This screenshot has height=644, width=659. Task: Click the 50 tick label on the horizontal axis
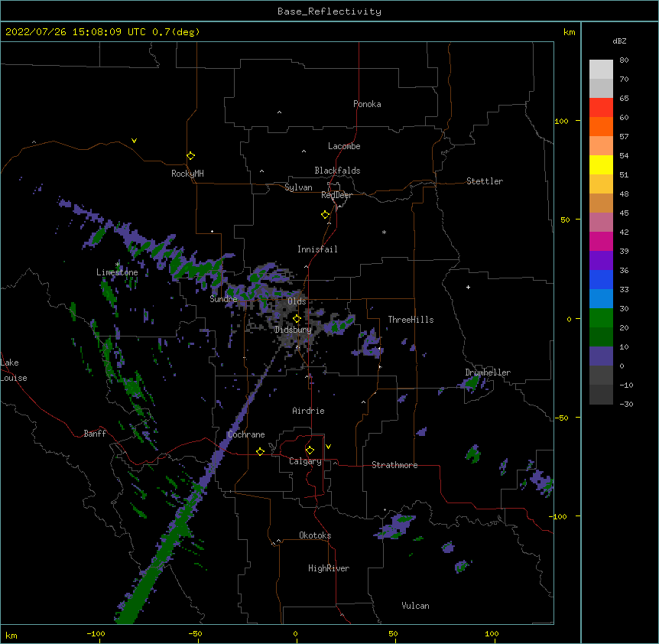point(393,633)
